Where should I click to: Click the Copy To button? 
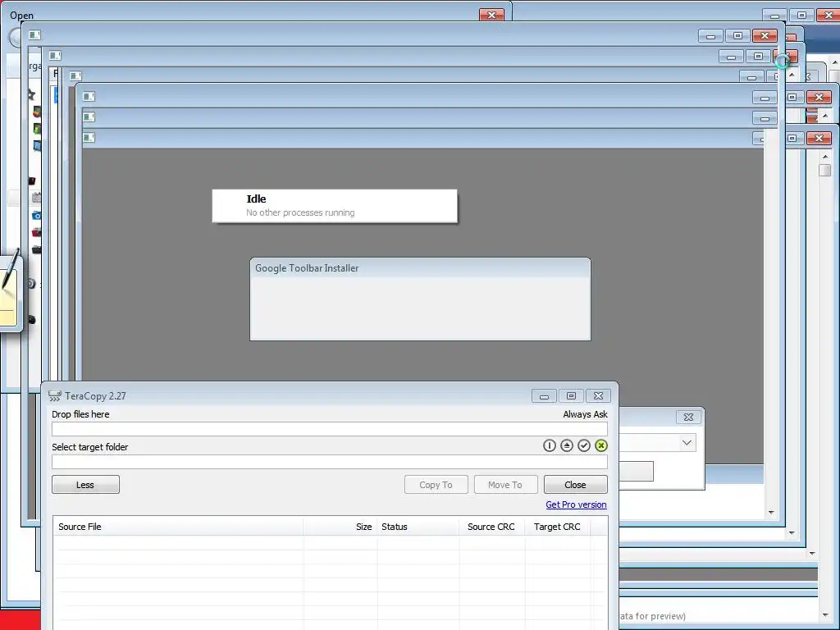point(436,484)
